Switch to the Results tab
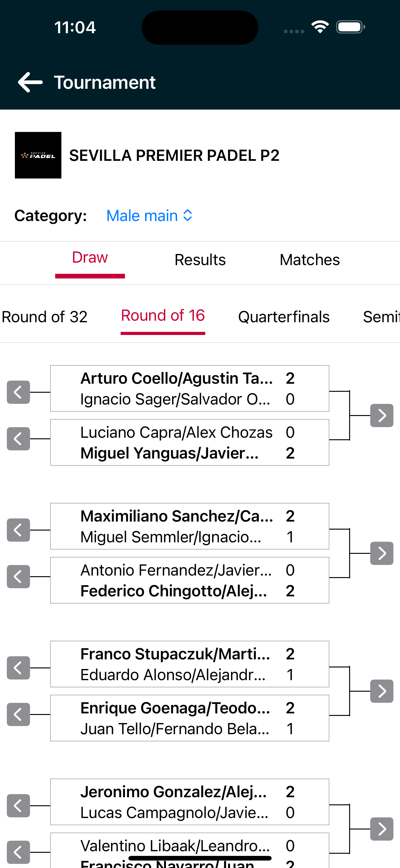The image size is (400, 868). point(200,260)
